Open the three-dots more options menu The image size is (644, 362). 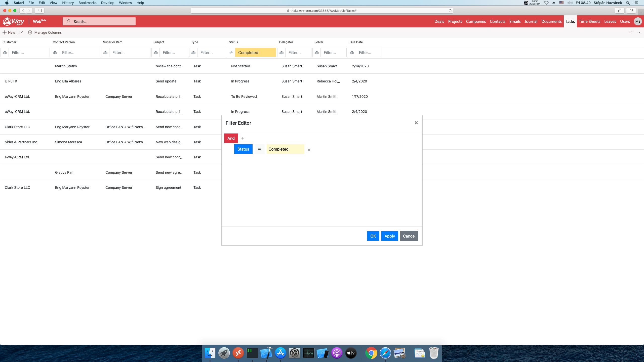[x=639, y=32]
